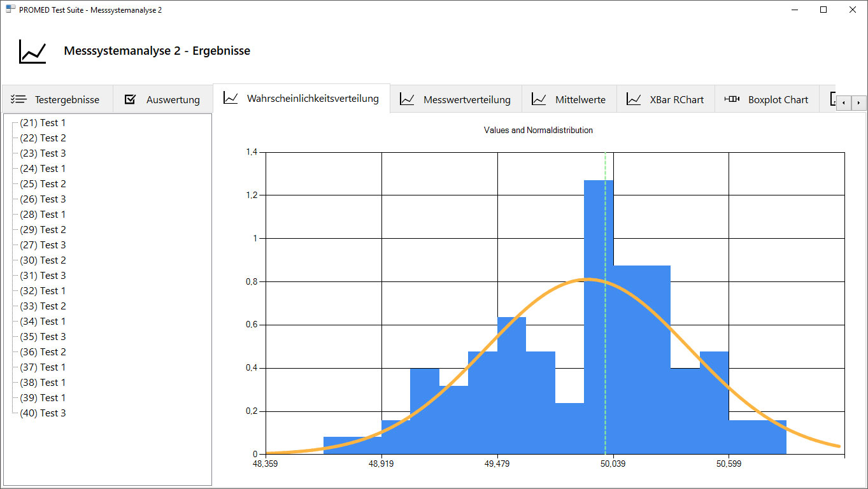Select tree item (35) Test 3
868x489 pixels.
coord(43,337)
